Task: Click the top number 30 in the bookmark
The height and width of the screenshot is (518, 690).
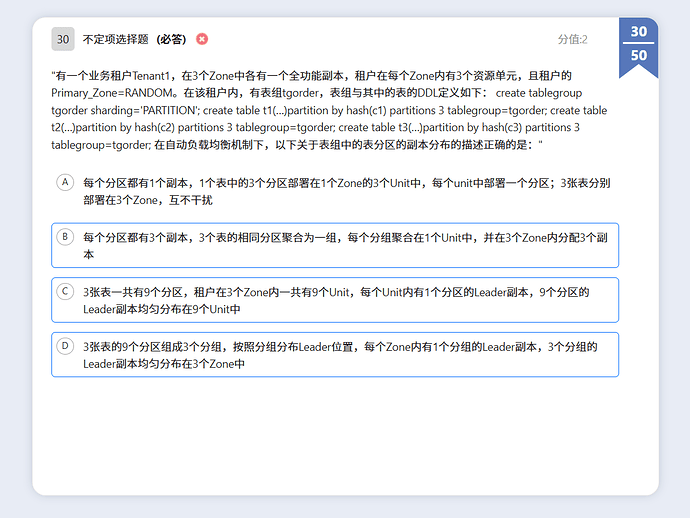Action: 638,32
